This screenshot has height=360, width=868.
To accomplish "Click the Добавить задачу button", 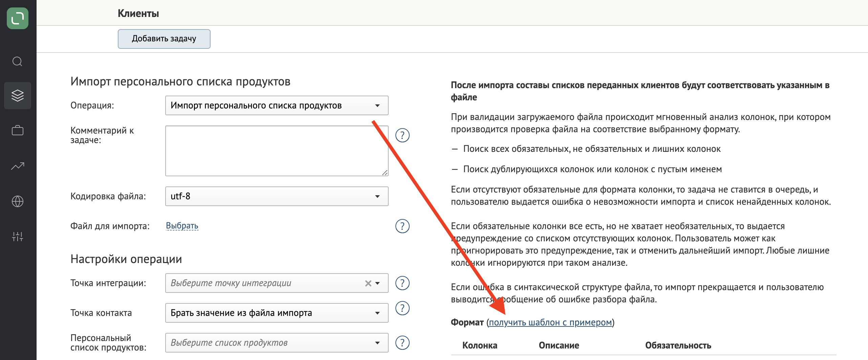I will tap(164, 39).
